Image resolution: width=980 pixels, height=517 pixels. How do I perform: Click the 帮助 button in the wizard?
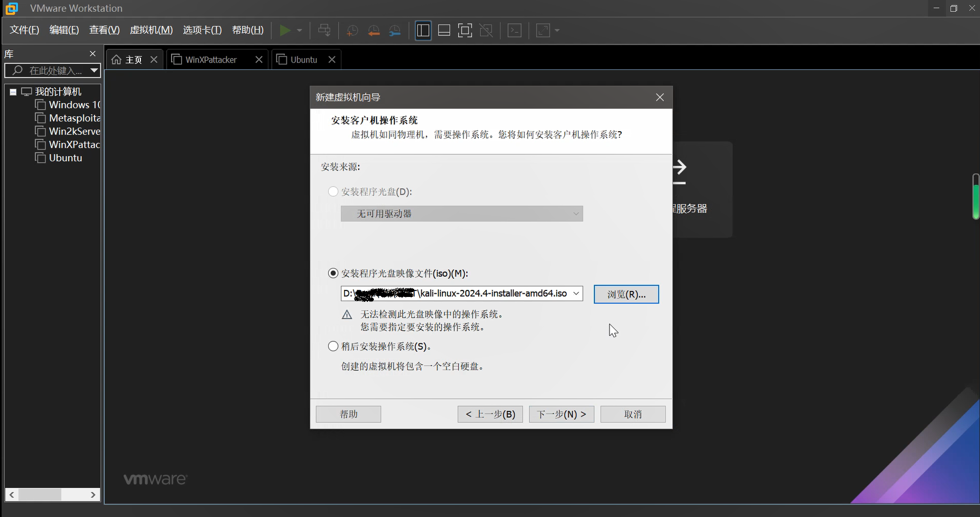pyautogui.click(x=349, y=414)
